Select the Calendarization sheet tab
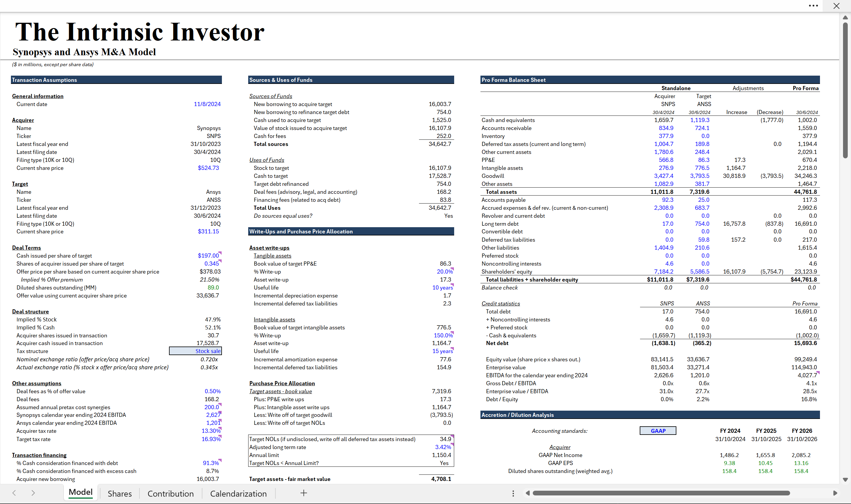Image resolution: width=851 pixels, height=504 pixels. [238, 493]
